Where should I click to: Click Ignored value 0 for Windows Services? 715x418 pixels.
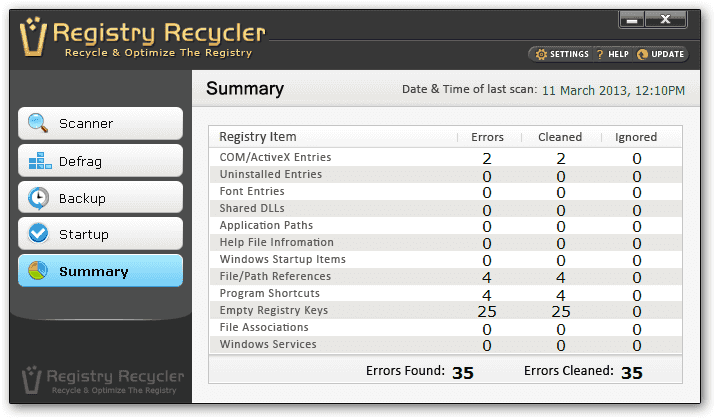(x=637, y=346)
